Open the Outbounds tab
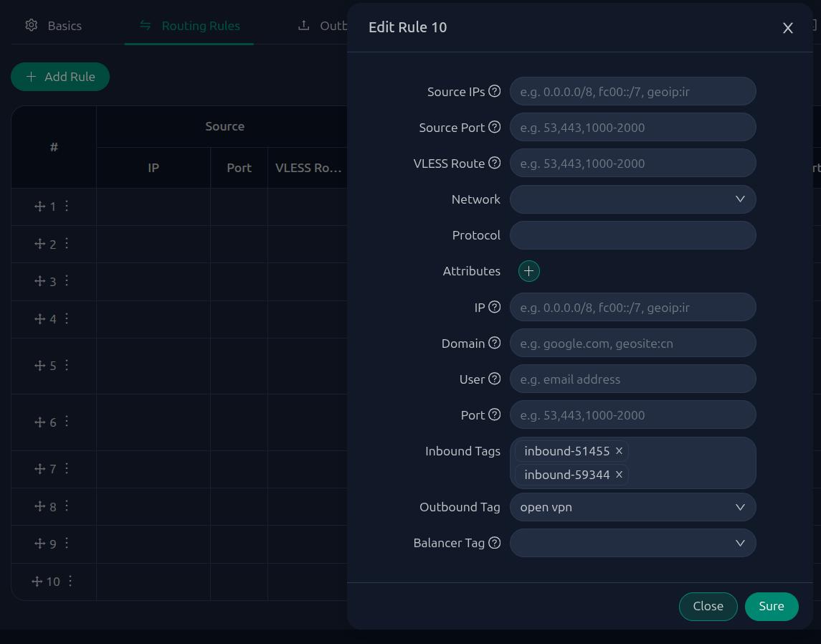821x644 pixels. [323, 26]
